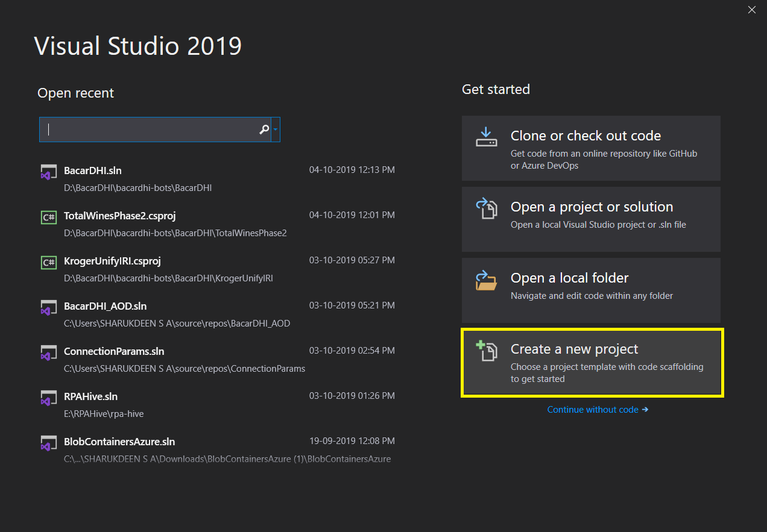Click the BacarDHI.sln solution icon

point(48,172)
